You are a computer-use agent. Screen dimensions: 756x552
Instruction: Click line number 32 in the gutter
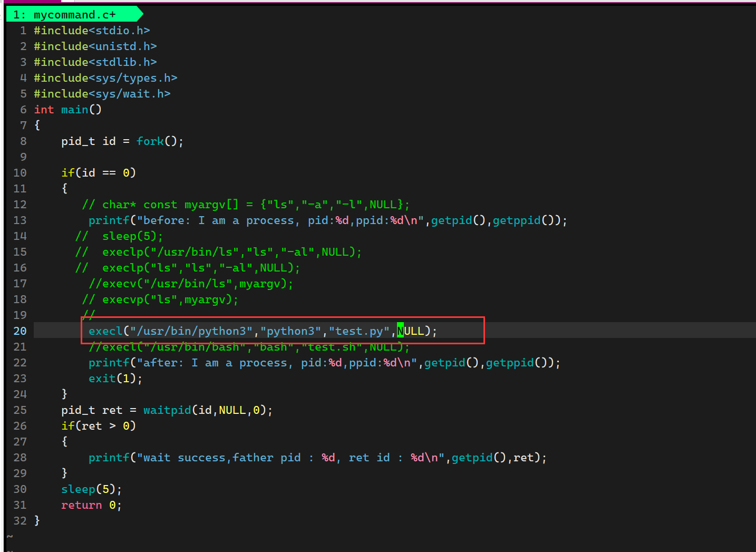[x=20, y=521]
